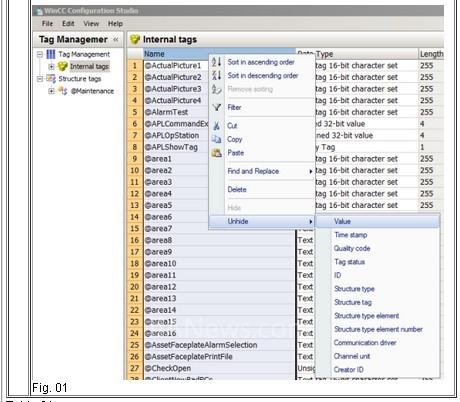Screen dimensions: 460x402
Task: Unhide the Value column
Action: [377, 221]
